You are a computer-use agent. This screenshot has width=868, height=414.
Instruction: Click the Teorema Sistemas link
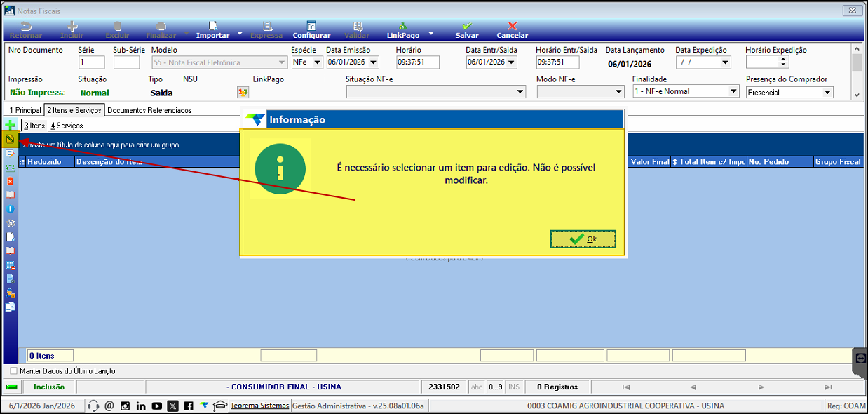pyautogui.click(x=259, y=406)
